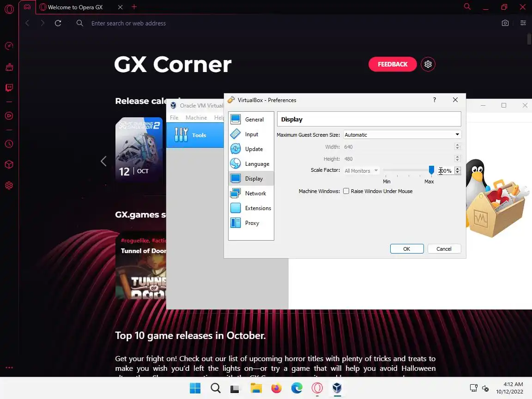Select Input preferences category

point(251,134)
